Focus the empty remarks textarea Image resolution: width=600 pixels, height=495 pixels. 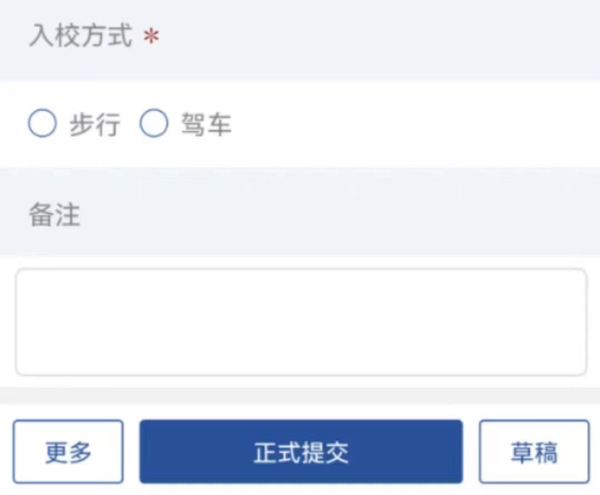click(x=300, y=322)
